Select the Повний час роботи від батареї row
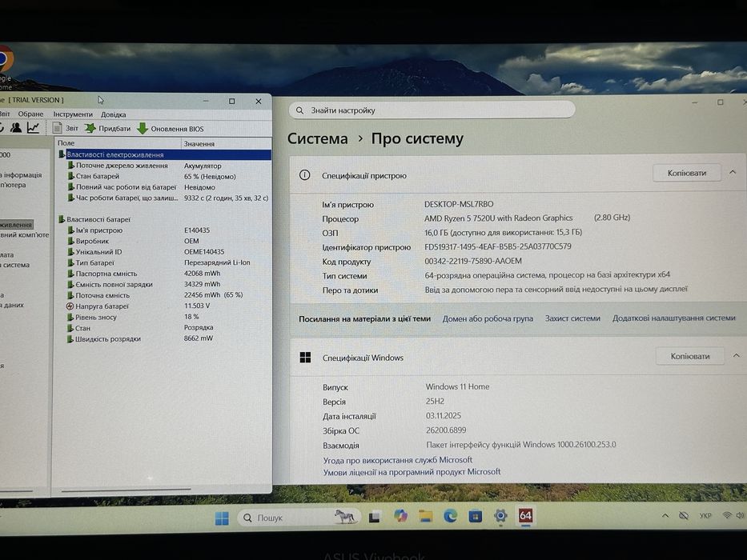Viewport: 747px width, 560px height. point(164,187)
